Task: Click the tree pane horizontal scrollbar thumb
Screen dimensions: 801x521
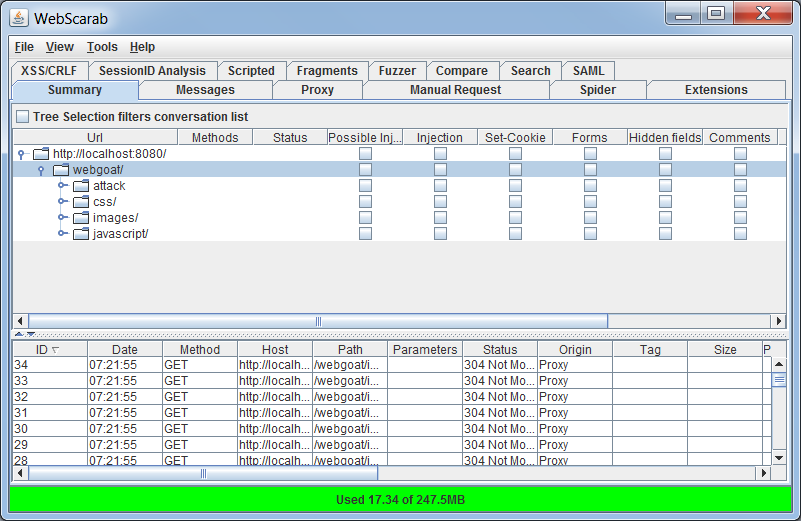Action: [x=318, y=321]
